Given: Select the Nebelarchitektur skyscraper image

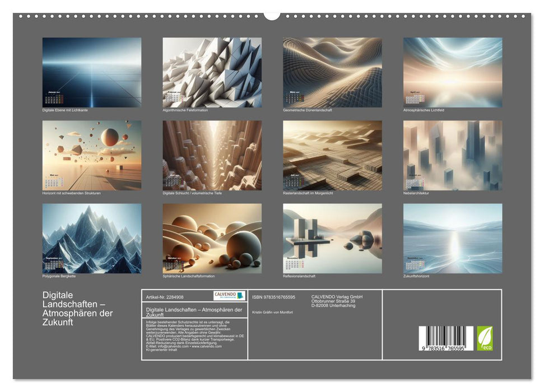Looking at the screenshot, I should pos(453,156).
